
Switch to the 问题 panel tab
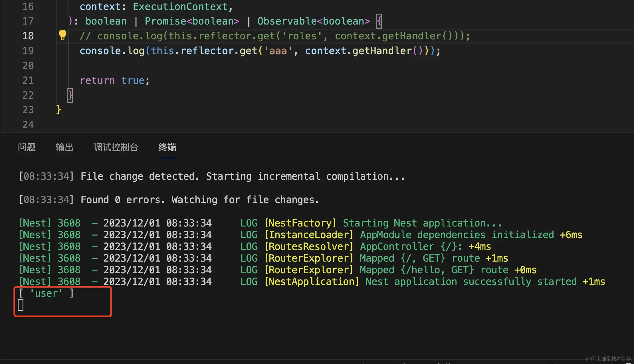pyautogui.click(x=27, y=147)
